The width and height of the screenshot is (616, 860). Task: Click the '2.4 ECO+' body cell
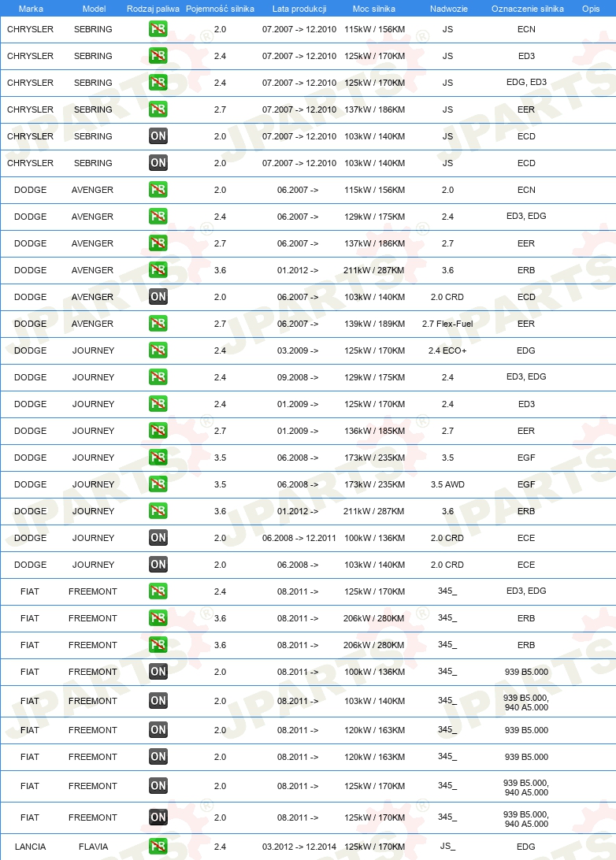tap(447, 350)
